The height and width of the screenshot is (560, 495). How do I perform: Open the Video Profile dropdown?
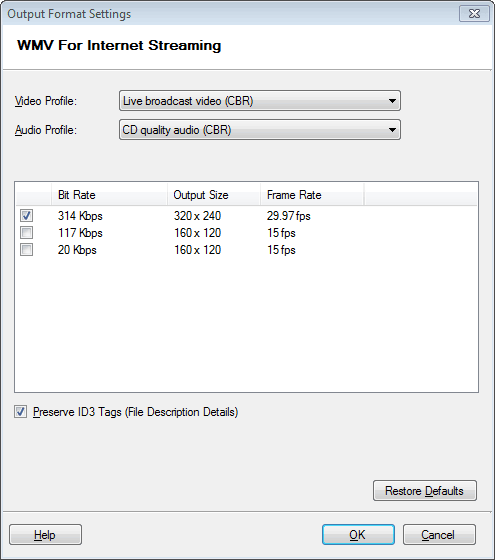click(260, 101)
